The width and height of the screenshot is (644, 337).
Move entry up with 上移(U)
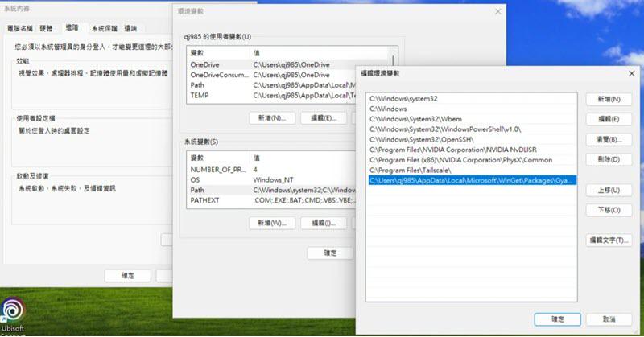(x=609, y=190)
